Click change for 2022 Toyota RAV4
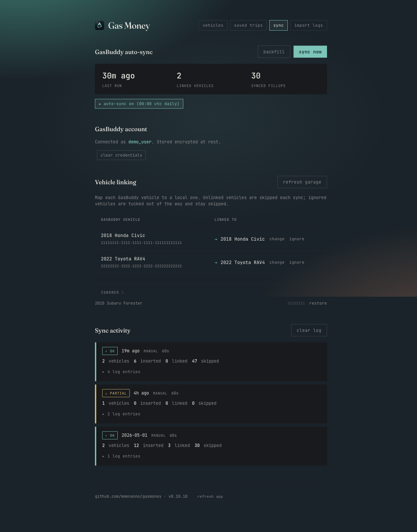Image resolution: width=417 pixels, height=532 pixels. pos(277,262)
